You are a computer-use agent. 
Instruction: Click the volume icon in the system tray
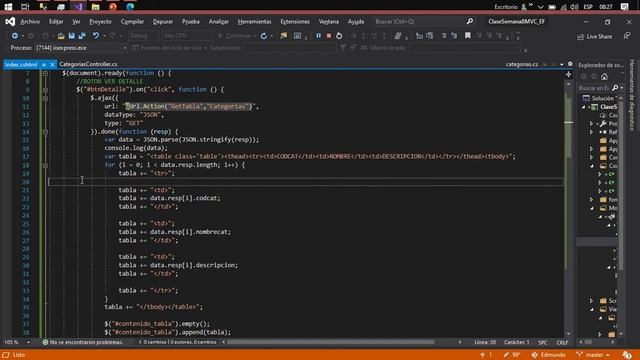(x=574, y=7)
